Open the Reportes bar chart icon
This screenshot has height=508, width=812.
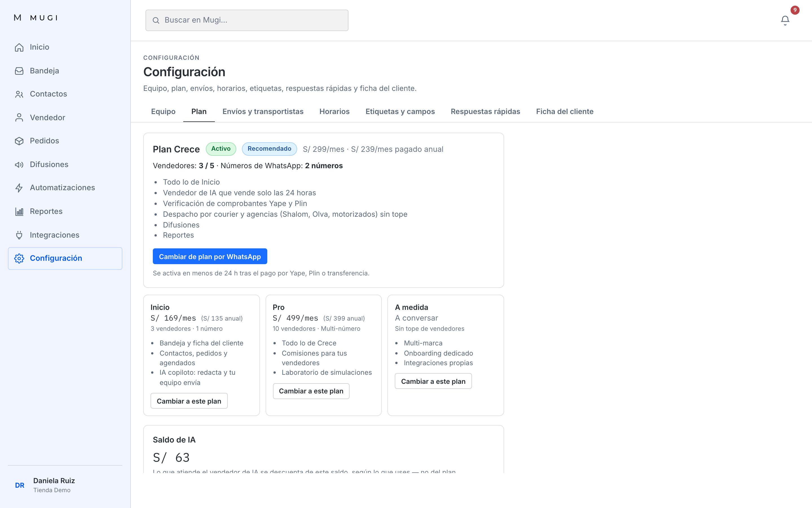pyautogui.click(x=19, y=211)
